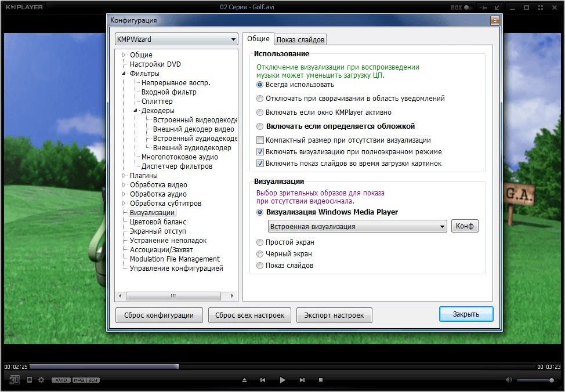The image size is (565, 392).
Task: Select 'Цветовой баланс' tree item
Action: [x=158, y=222]
